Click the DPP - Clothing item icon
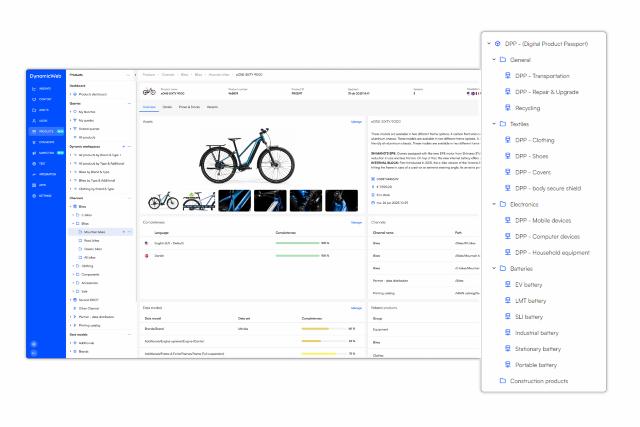The width and height of the screenshot is (640, 427). click(x=509, y=140)
